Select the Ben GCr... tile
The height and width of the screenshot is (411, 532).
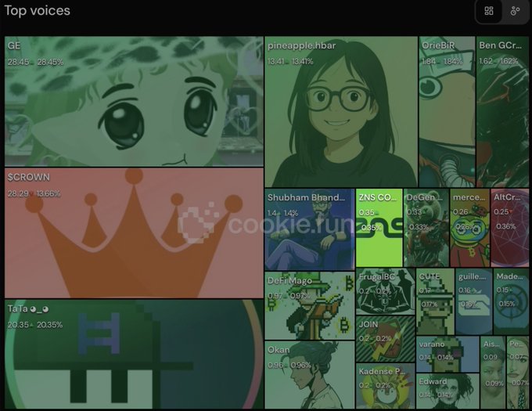click(502, 112)
